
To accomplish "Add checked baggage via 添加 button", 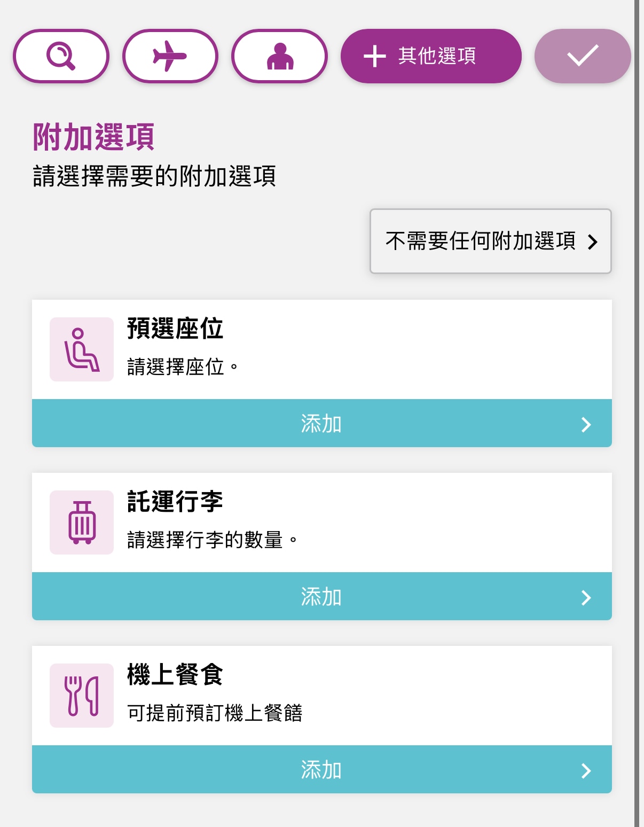I will point(322,596).
